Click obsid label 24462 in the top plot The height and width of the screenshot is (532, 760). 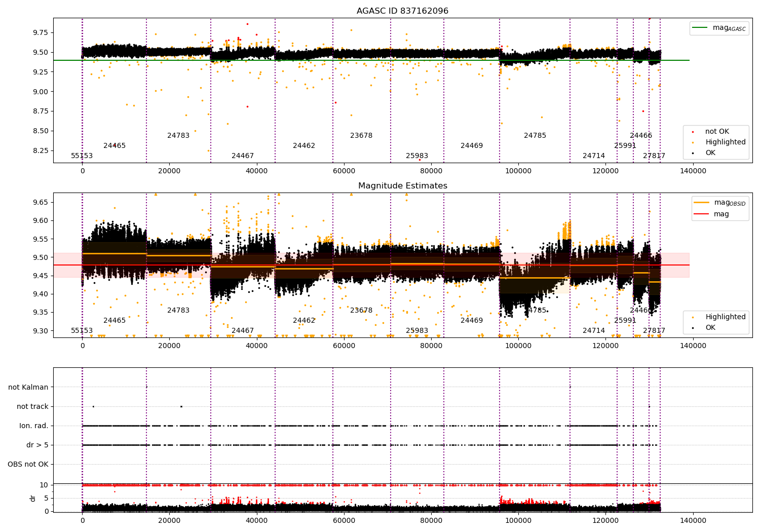click(304, 146)
